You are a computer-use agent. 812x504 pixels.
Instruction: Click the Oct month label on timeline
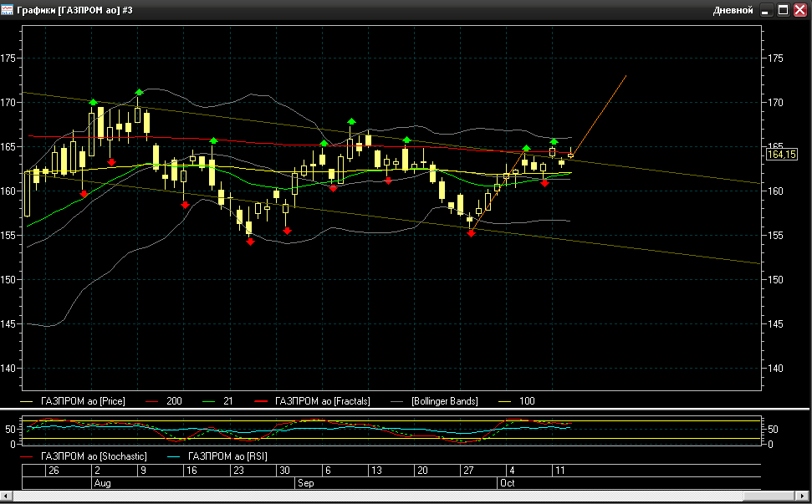point(508,483)
